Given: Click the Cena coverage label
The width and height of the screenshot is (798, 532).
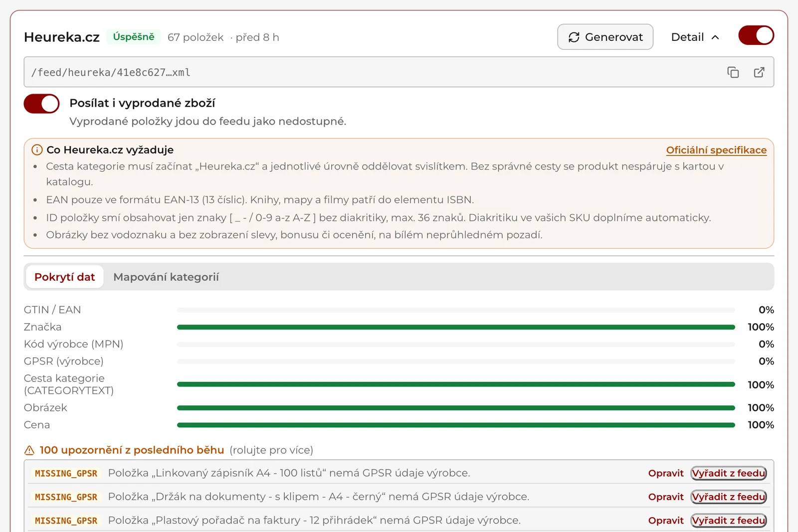Looking at the screenshot, I should tap(37, 425).
